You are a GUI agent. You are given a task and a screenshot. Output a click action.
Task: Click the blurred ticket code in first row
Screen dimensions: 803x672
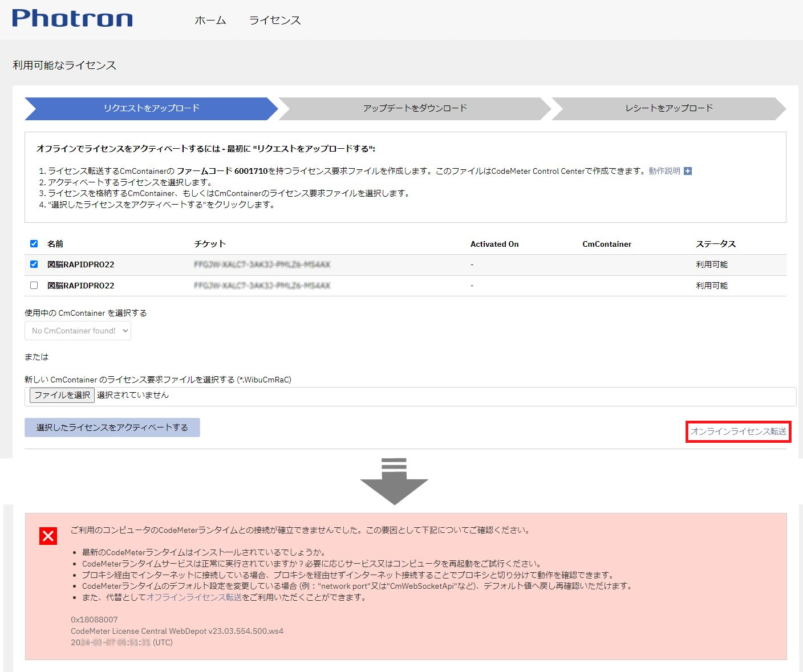pos(262,264)
